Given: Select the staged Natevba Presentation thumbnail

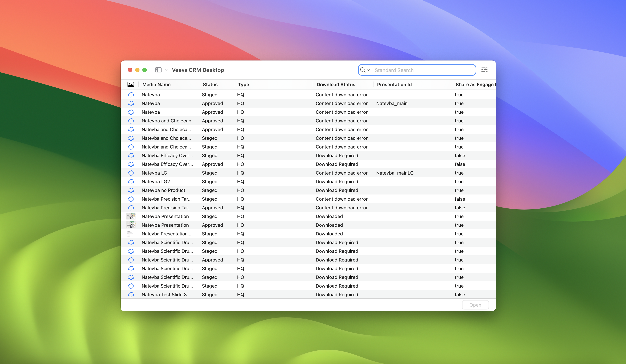Looking at the screenshot, I should (131, 216).
